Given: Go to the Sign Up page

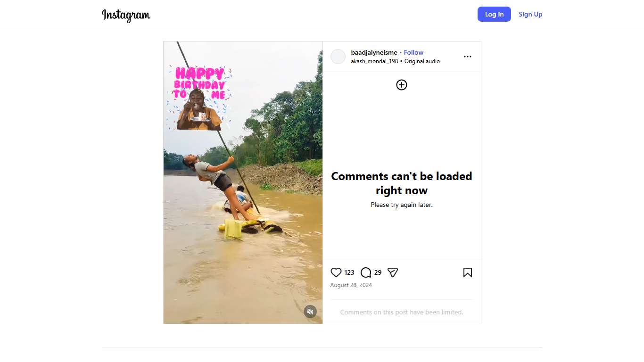Looking at the screenshot, I should coord(530,14).
